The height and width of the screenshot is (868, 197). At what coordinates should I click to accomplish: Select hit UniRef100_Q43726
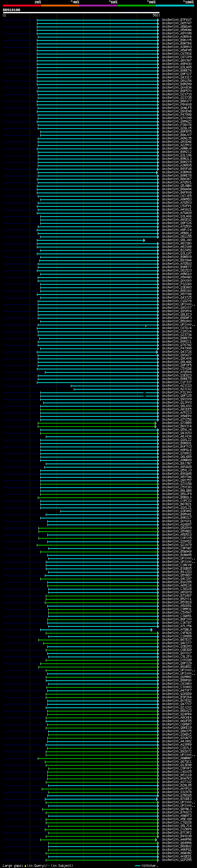point(176,352)
